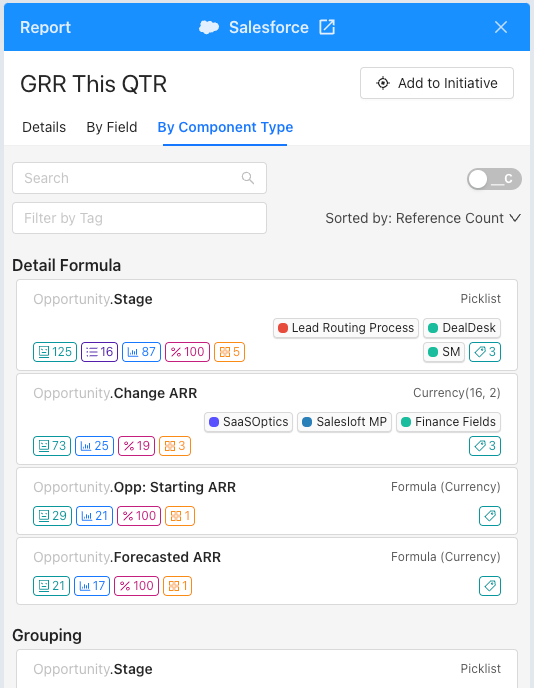Click the list views badge showing 16

pos(99,352)
